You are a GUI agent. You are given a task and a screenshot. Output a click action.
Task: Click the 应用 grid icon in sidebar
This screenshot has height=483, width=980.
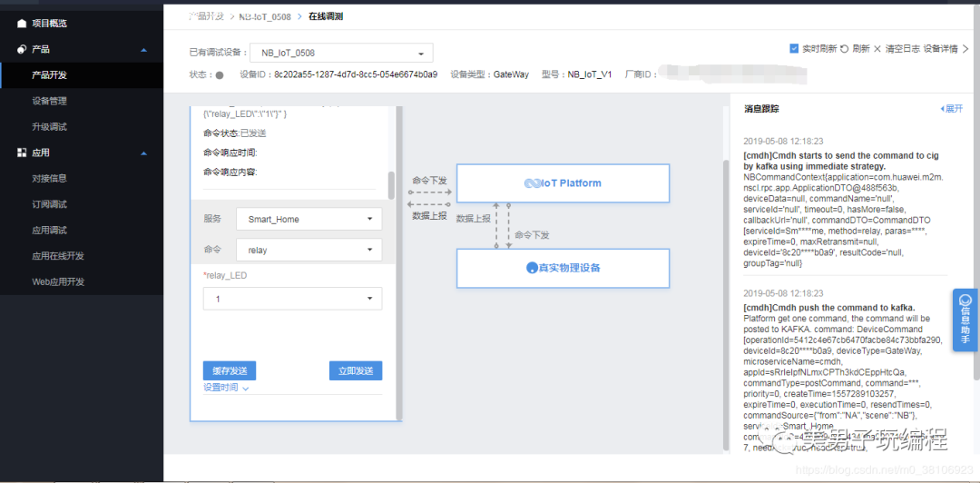click(x=22, y=153)
